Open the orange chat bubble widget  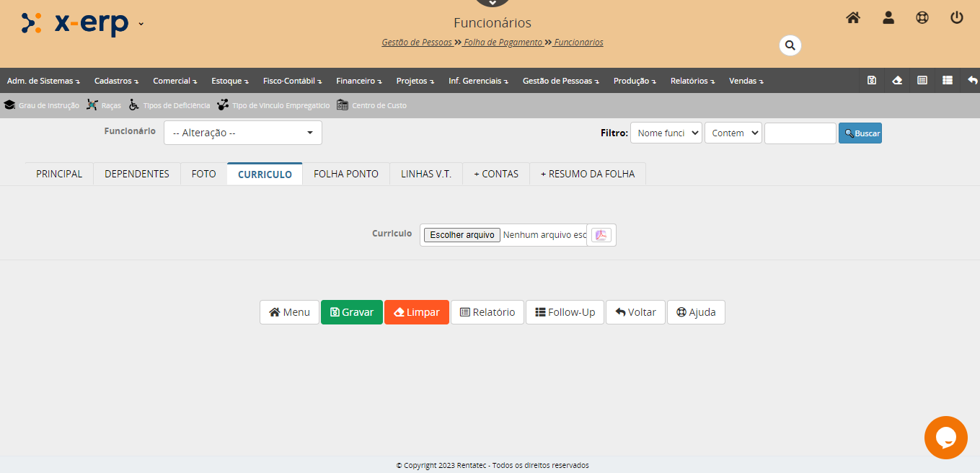coord(945,437)
